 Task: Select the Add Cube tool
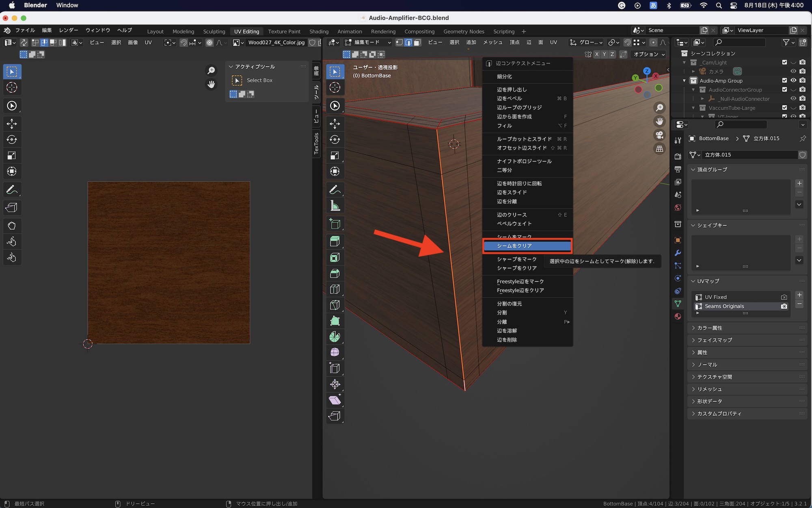coord(335,224)
